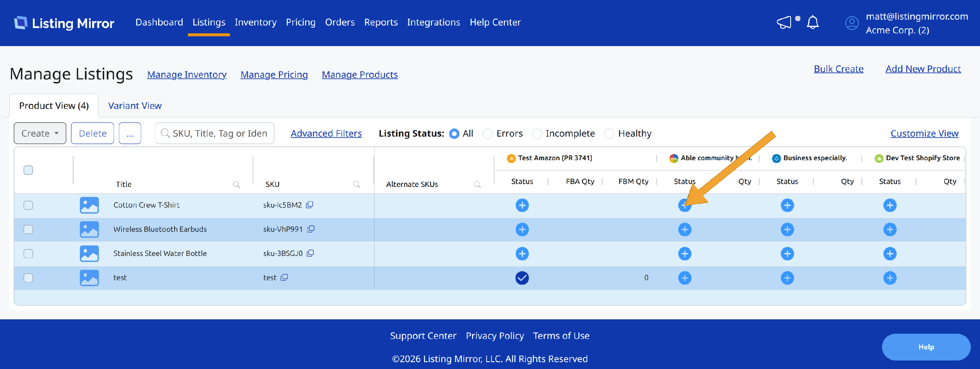
Task: Filter listings by Incomplete status
Action: 537,134
